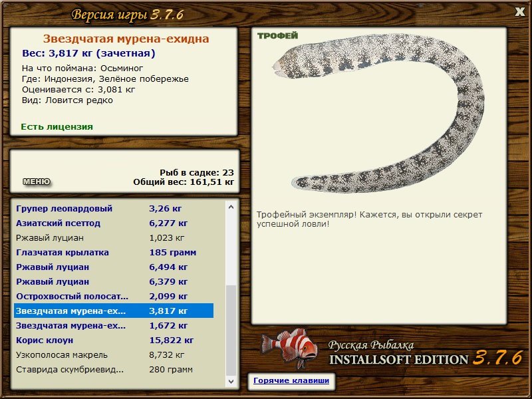532x399 pixels.
Task: Select Корис клоун row
Action: point(114,340)
